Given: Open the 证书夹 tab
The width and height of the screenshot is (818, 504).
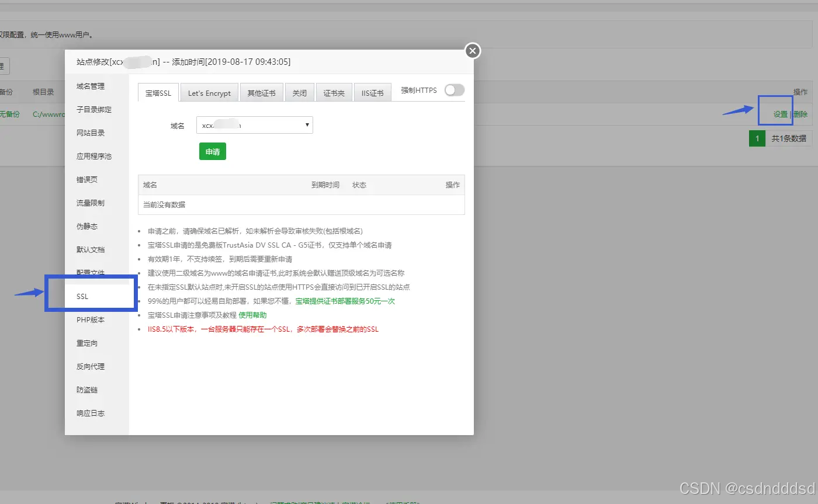Looking at the screenshot, I should click(x=334, y=93).
